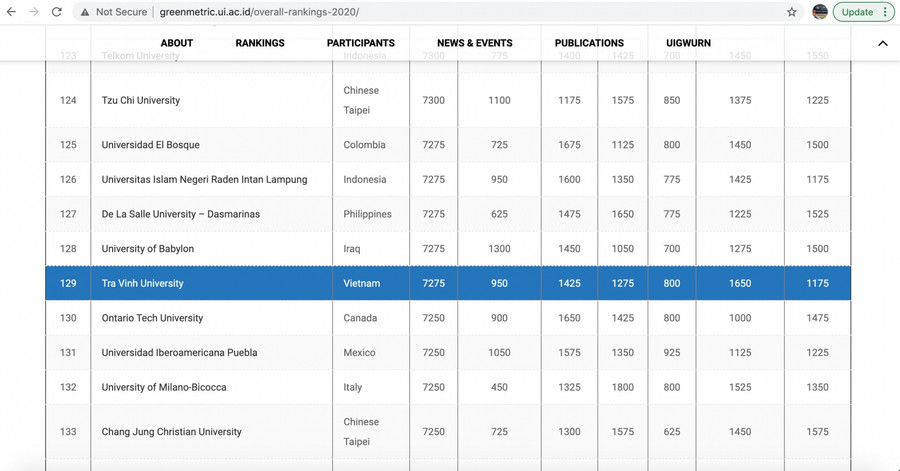Click Ontario Tech University name
The width and height of the screenshot is (900, 471).
tap(152, 318)
